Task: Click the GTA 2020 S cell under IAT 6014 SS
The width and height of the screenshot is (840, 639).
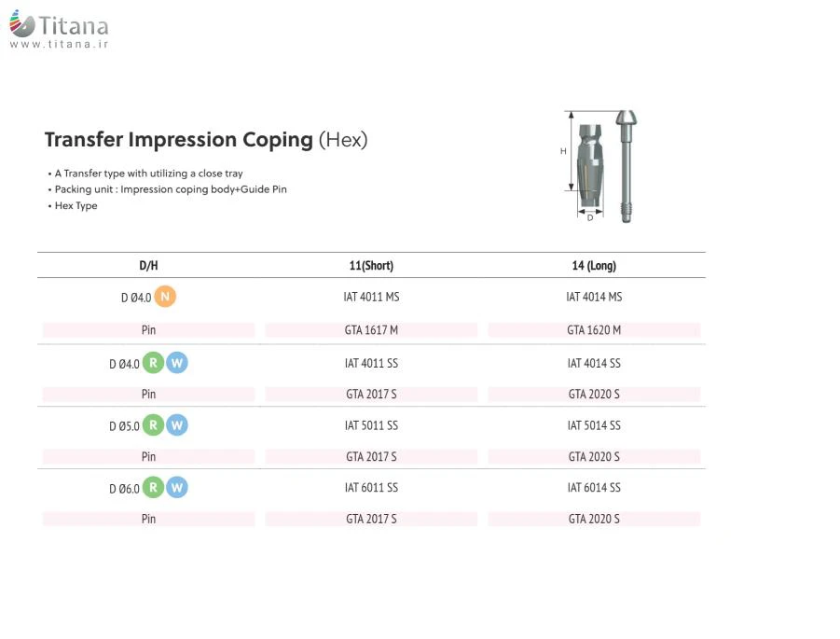Action: tap(594, 519)
